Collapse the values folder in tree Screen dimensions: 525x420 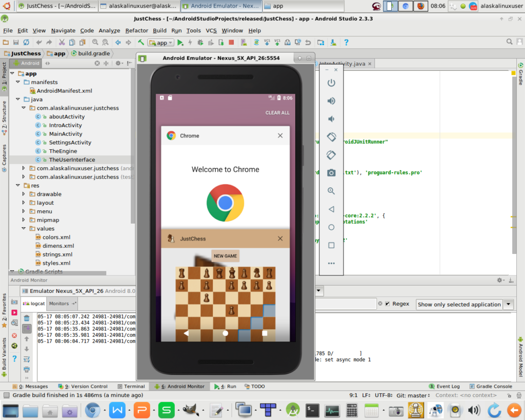[24, 229]
